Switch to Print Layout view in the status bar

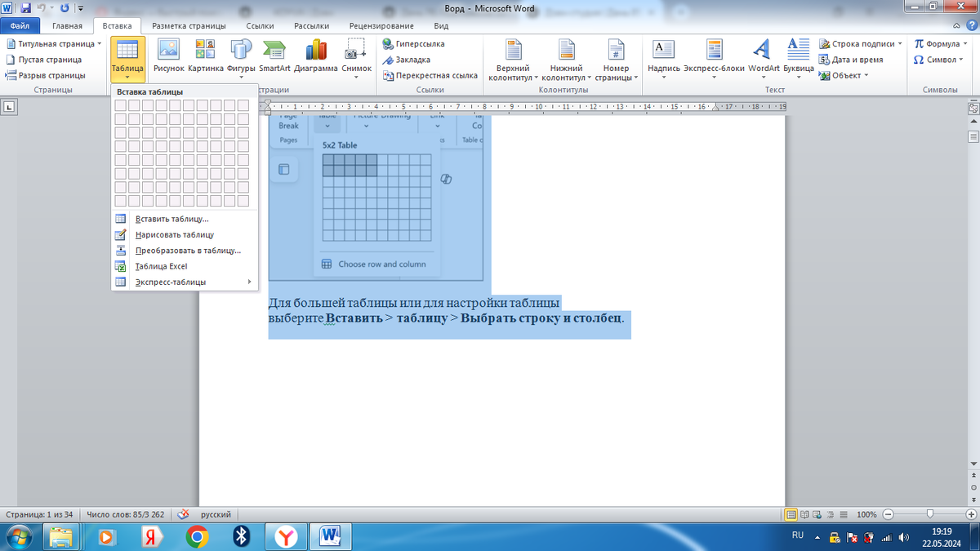[x=791, y=515]
